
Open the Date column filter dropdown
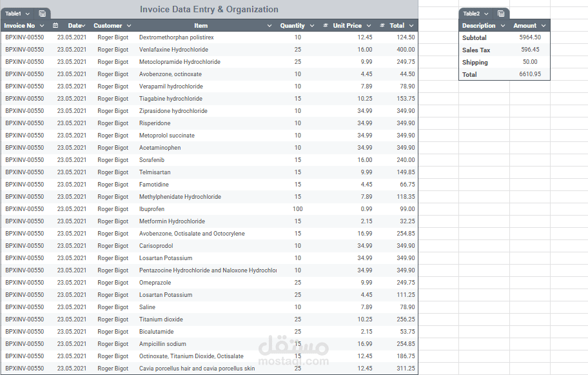click(83, 26)
